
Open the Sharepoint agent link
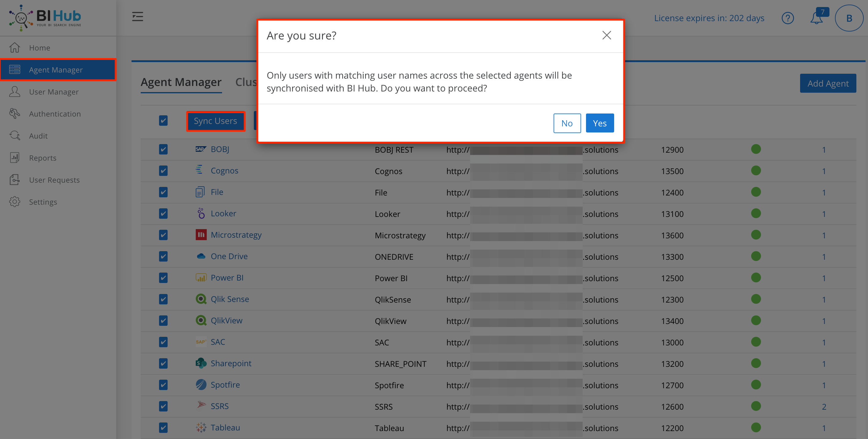[231, 363]
